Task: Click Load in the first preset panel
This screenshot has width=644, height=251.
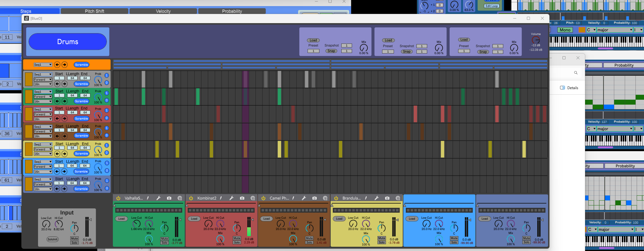Action: pyautogui.click(x=313, y=40)
